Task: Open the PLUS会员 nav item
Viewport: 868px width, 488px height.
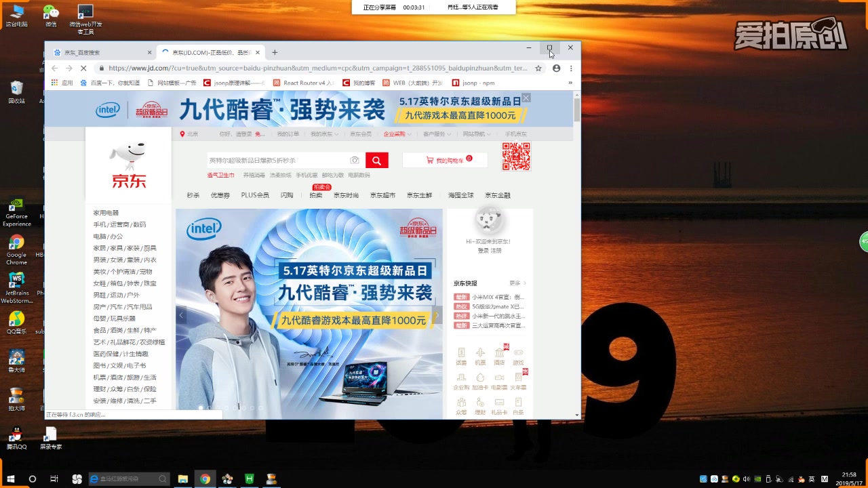Action: coord(255,195)
